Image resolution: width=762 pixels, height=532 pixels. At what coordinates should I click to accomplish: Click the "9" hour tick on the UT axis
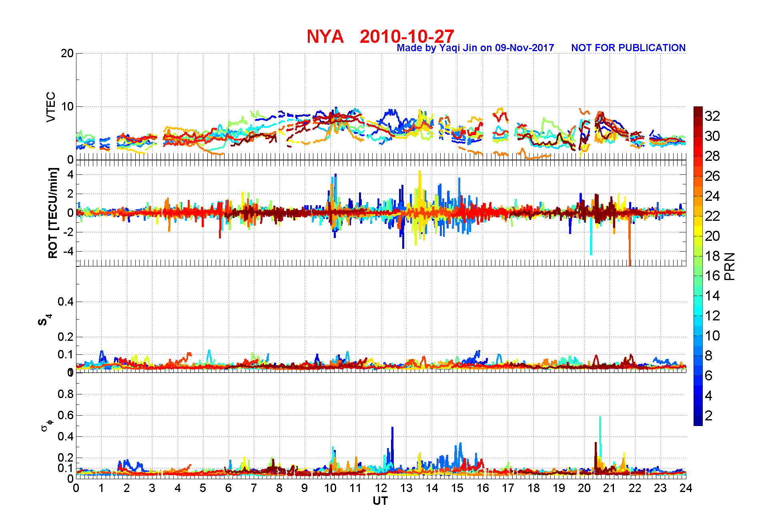pos(305,488)
